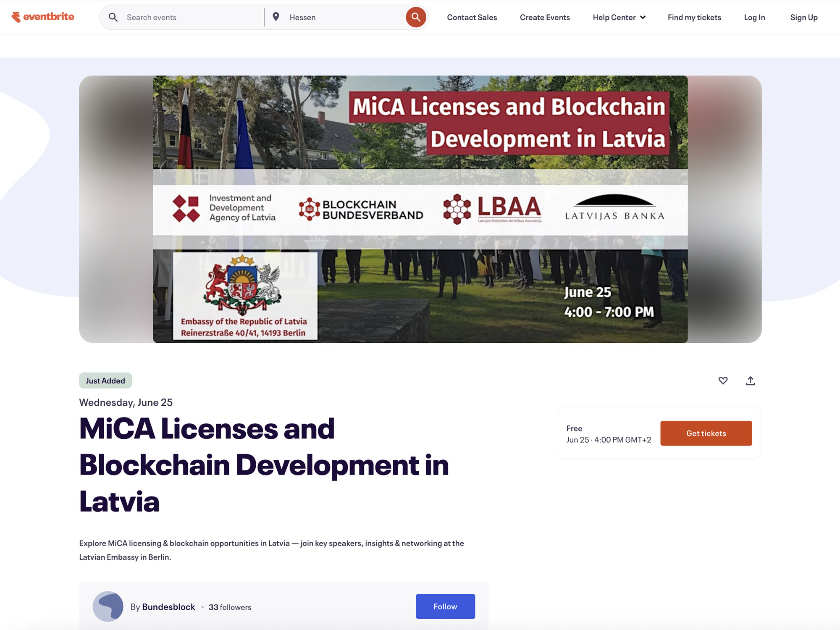Open the event banner image

tap(420, 209)
